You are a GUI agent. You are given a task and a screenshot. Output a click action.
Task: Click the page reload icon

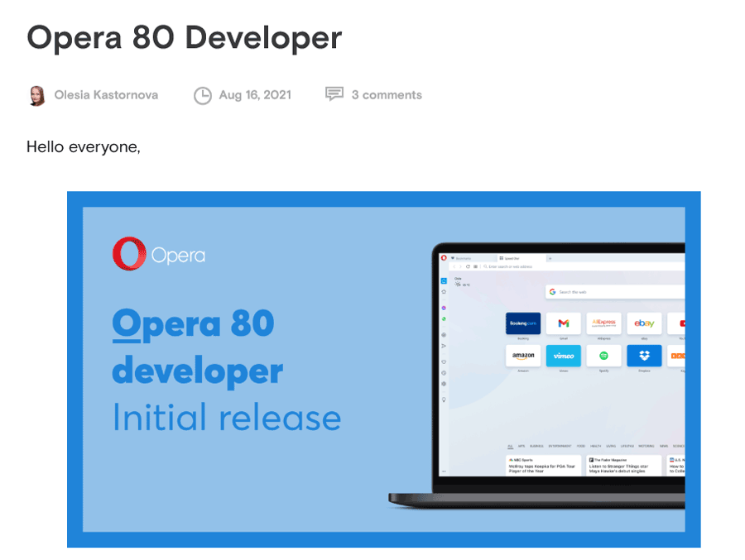tap(468, 266)
